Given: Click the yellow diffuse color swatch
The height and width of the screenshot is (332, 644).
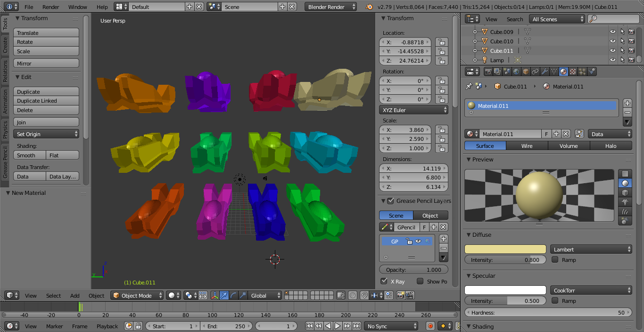Looking at the screenshot, I should 505,250.
